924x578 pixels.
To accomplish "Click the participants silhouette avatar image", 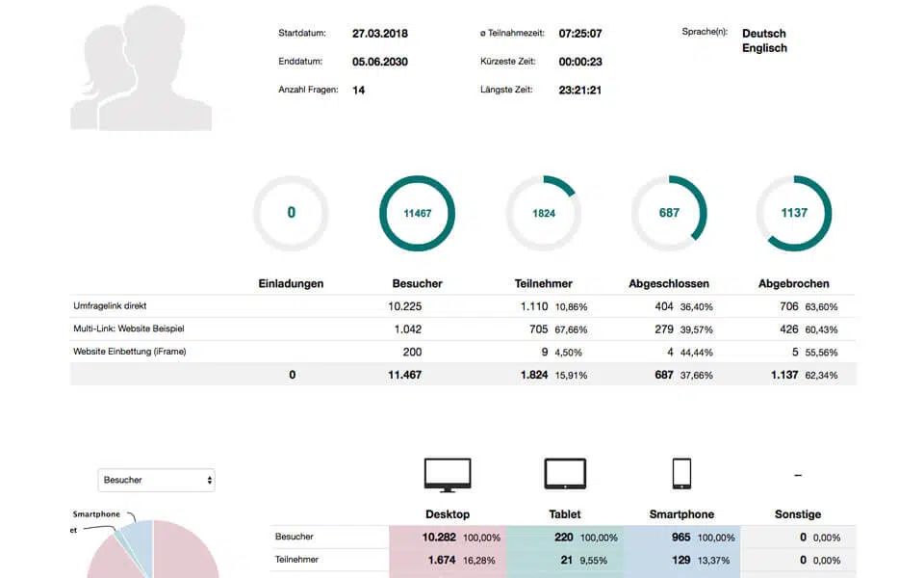I will (x=141, y=67).
